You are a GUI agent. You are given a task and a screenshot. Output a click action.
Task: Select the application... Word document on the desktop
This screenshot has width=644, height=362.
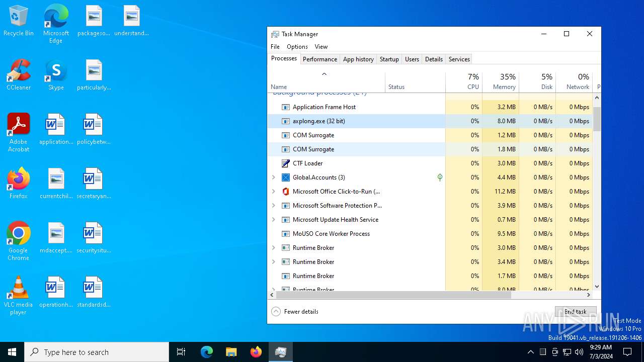click(x=56, y=129)
